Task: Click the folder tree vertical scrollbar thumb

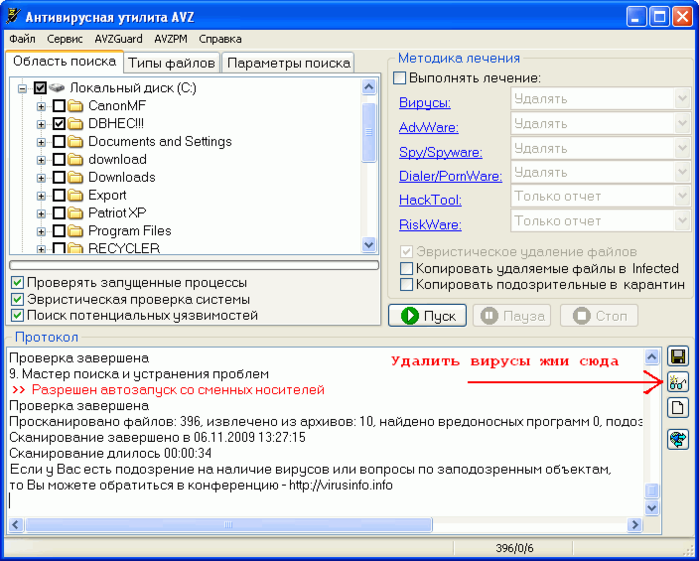Action: (x=369, y=132)
